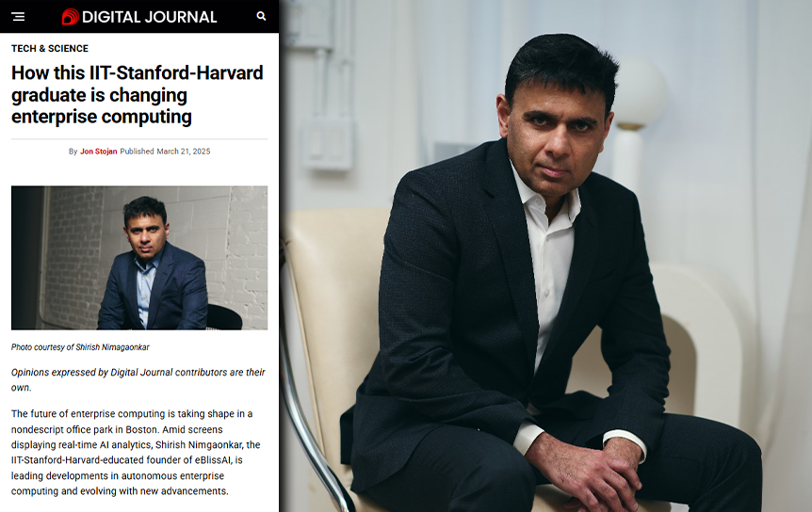Image resolution: width=812 pixels, height=512 pixels.
Task: Open the Tech & Science category
Action: [x=50, y=49]
